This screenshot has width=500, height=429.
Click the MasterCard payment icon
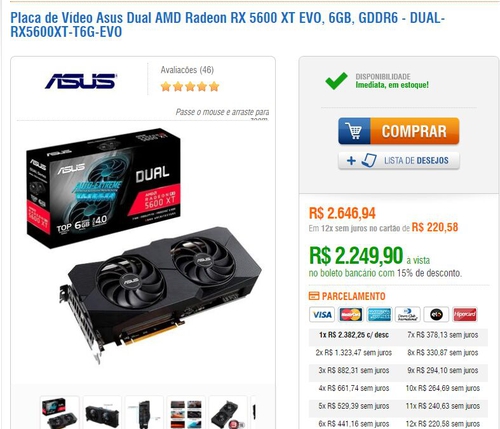tap(350, 314)
